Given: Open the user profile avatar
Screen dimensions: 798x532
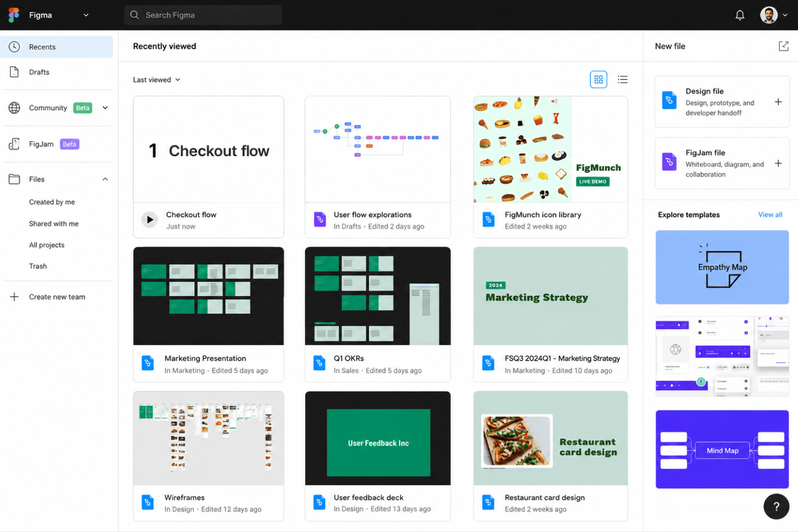Looking at the screenshot, I should coord(769,15).
